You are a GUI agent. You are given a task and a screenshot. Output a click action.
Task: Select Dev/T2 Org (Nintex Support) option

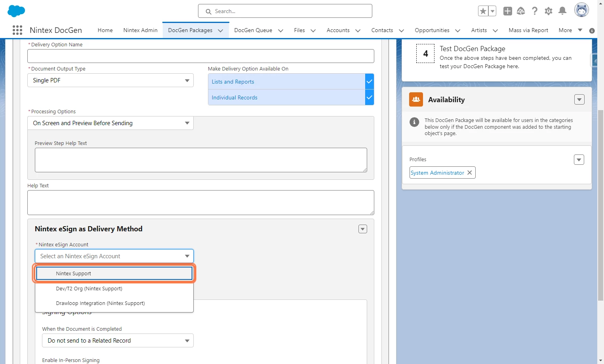114,289
